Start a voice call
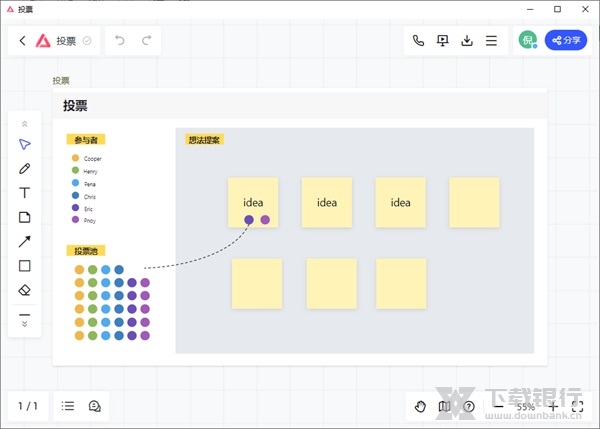The height and width of the screenshot is (429, 600). (x=418, y=41)
